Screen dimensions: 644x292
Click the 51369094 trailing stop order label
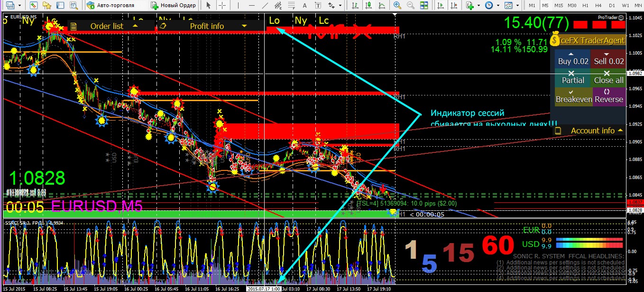tap(406, 203)
